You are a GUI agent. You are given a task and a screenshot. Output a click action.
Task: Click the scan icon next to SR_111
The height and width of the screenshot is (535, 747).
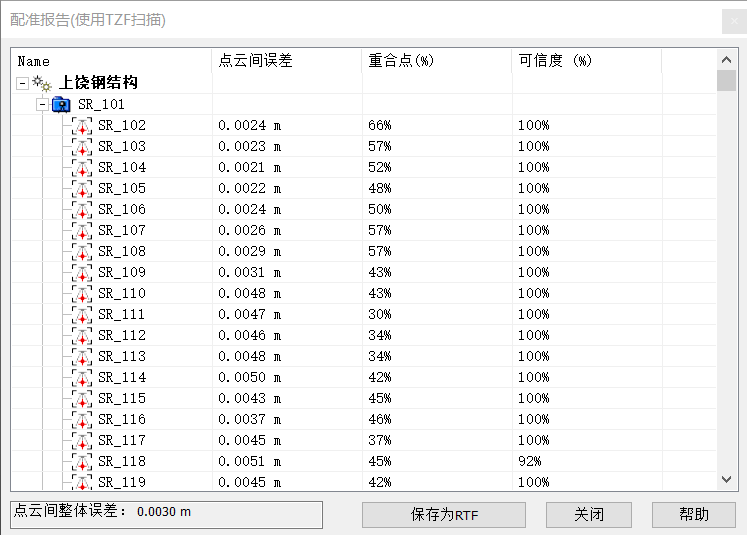click(82, 314)
